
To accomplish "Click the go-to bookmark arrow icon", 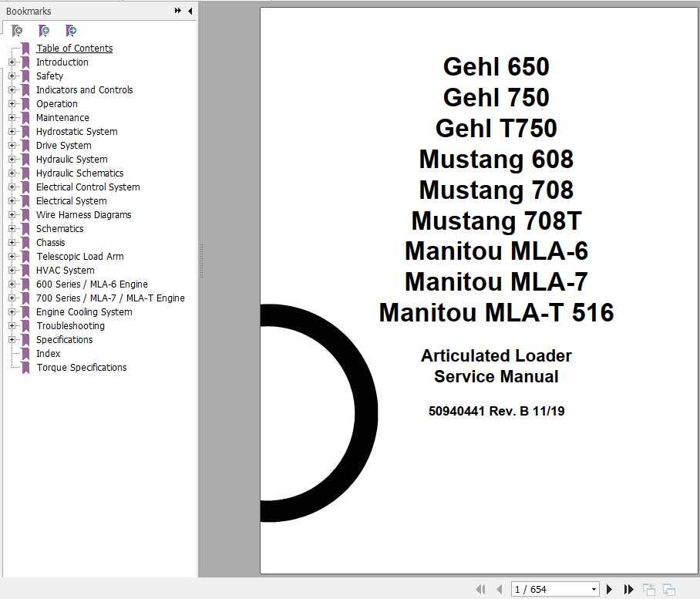I will point(70,31).
